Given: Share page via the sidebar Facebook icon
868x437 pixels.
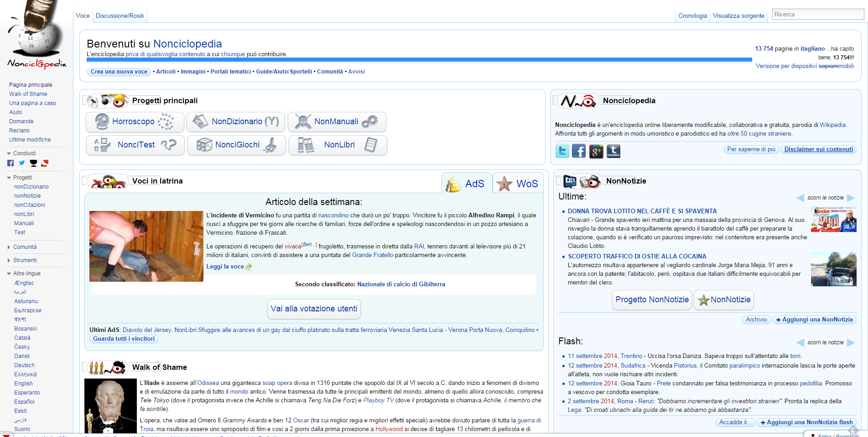Looking at the screenshot, I should tap(10, 163).
